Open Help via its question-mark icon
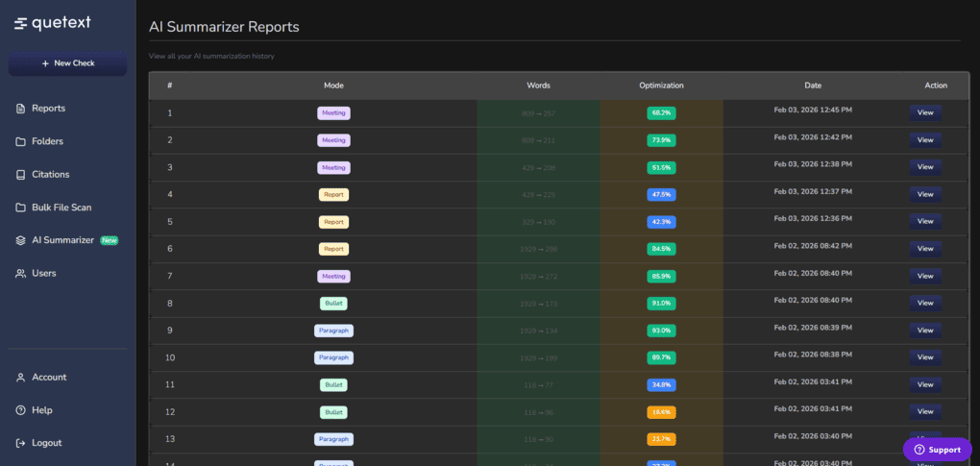Screen dimensions: 980x466 pos(20,410)
